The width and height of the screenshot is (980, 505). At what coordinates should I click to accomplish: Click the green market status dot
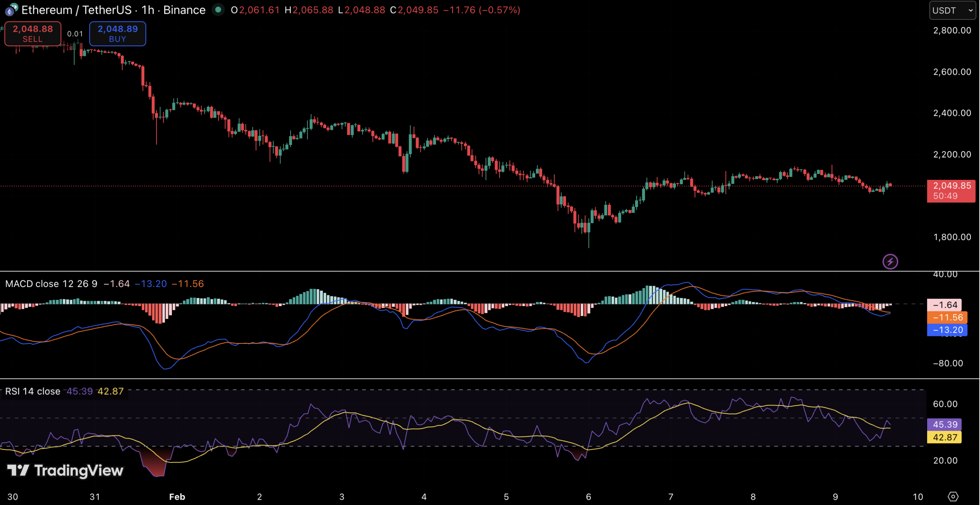pos(218,10)
